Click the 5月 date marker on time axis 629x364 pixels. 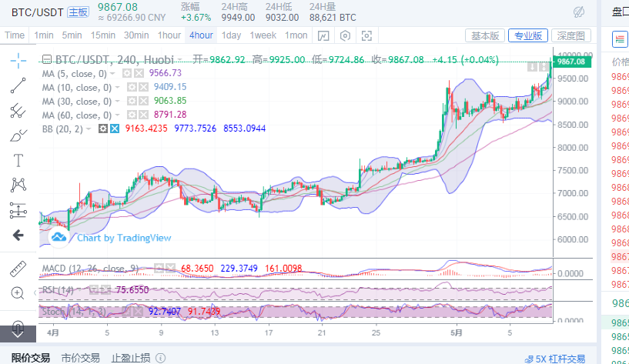pos(456,332)
